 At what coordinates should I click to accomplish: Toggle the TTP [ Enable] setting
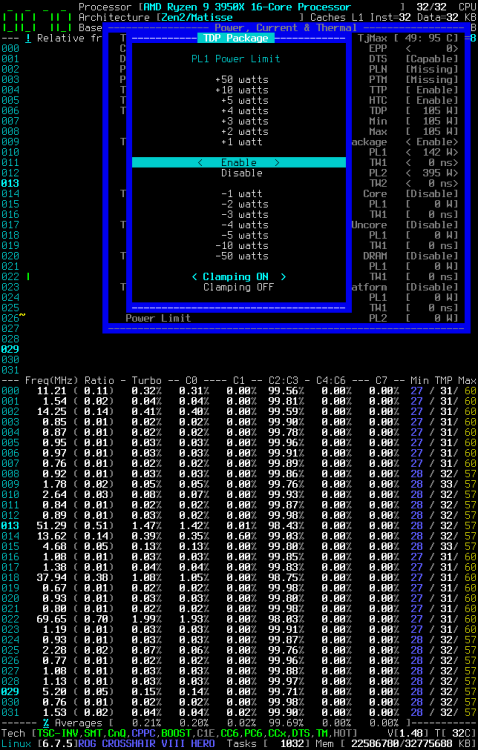tap(432, 90)
